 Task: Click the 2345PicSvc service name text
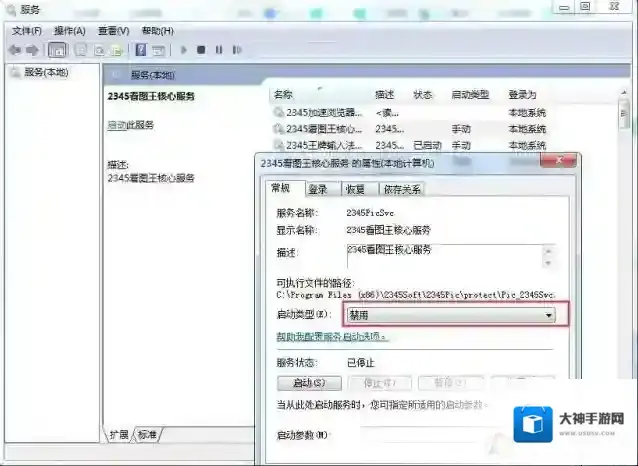pyautogui.click(x=370, y=213)
